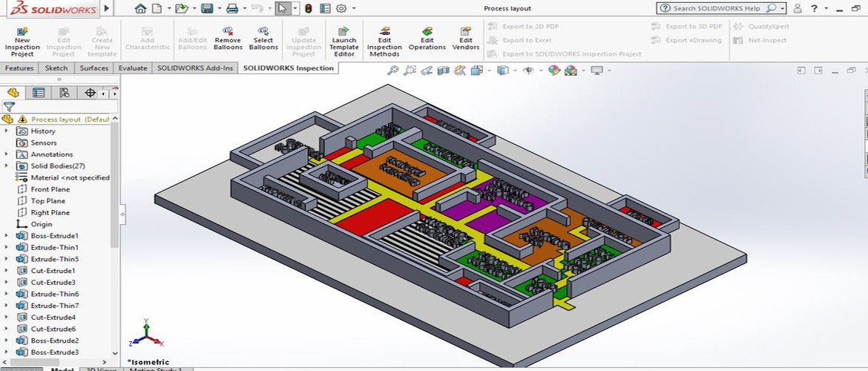
Task: Open the Edit Appearance color ball
Action: (x=553, y=70)
